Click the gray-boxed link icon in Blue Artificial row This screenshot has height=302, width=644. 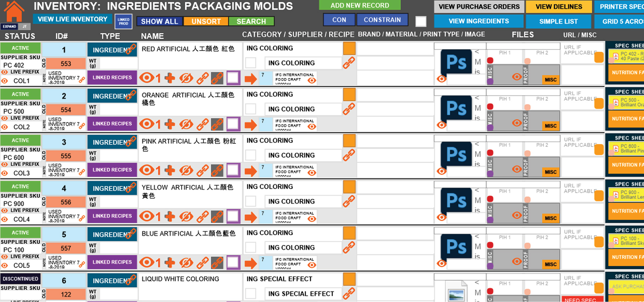[x=217, y=263]
